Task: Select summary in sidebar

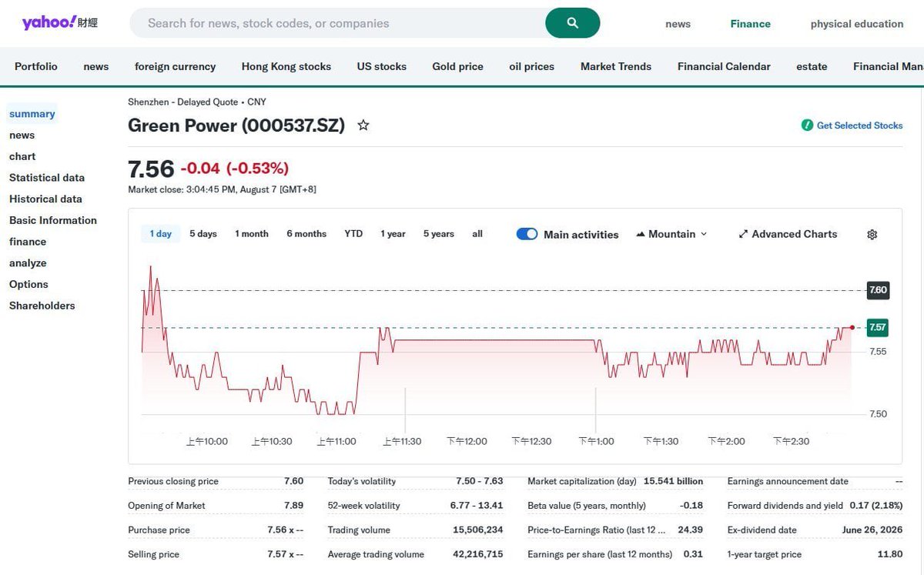Action: click(32, 114)
